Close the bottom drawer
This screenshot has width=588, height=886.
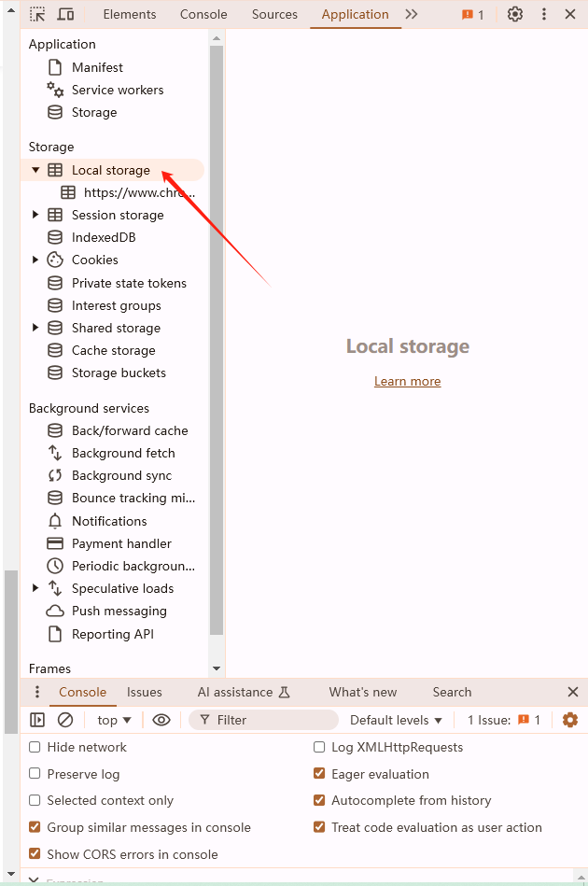click(x=573, y=692)
